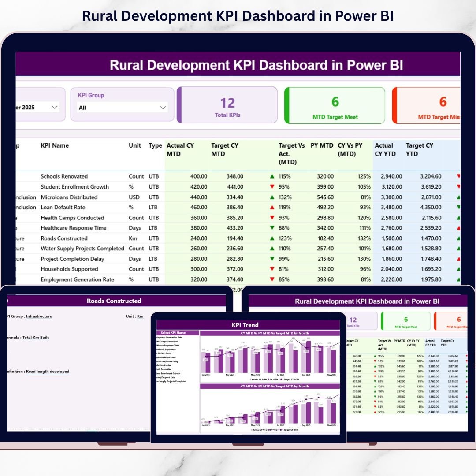Click red up arrow in Loan Default Rate row
476x476 pixels.
[272, 208]
